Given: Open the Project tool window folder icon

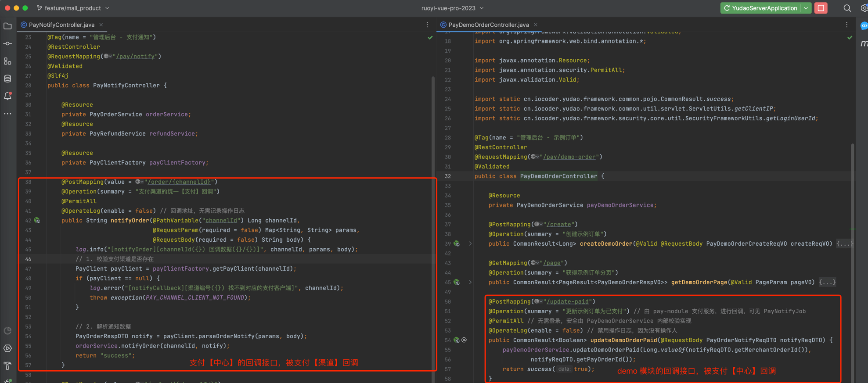Looking at the screenshot, I should (7, 26).
